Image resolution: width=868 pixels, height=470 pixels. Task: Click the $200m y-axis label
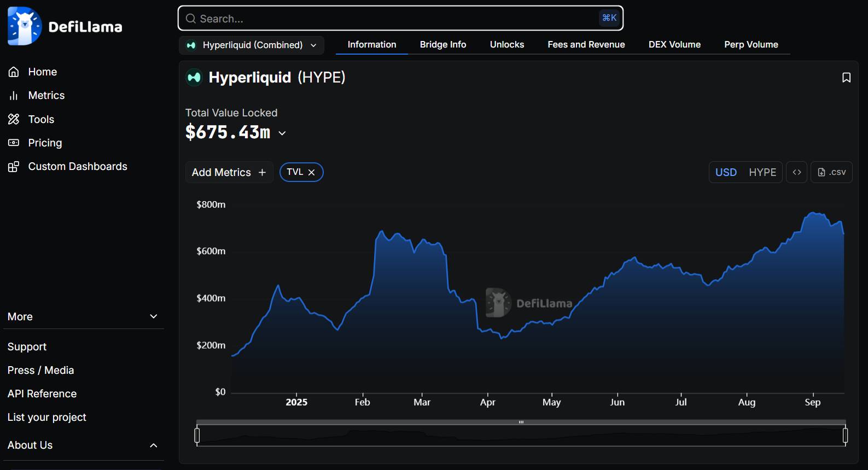211,345
